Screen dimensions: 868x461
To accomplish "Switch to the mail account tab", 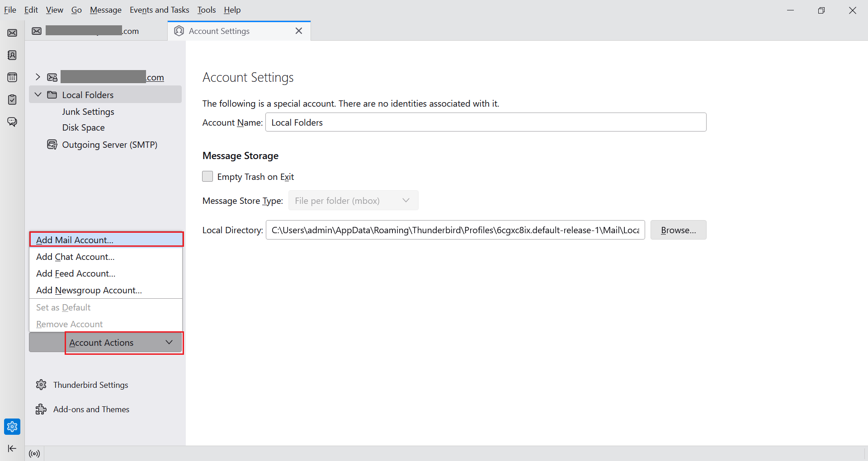I will [x=96, y=31].
